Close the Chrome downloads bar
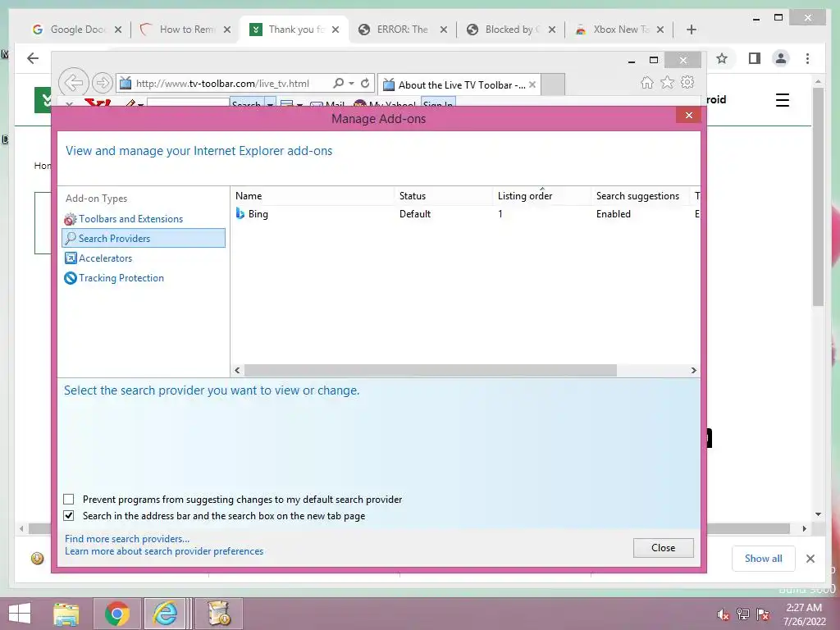Image resolution: width=840 pixels, height=630 pixels. coord(810,559)
